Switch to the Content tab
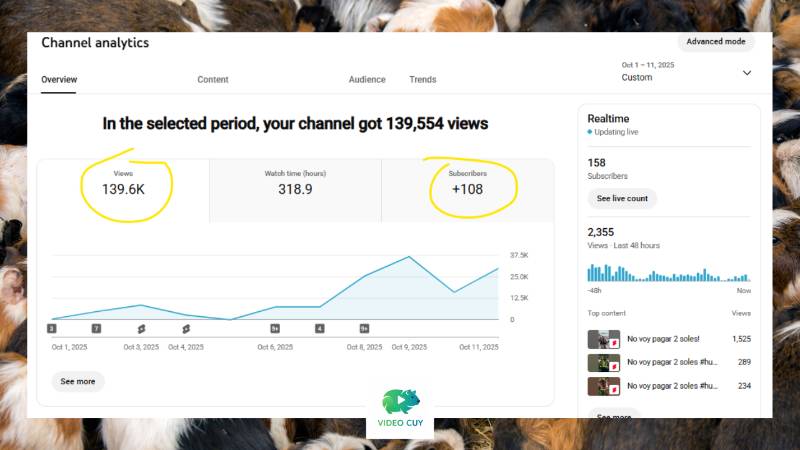The width and height of the screenshot is (800, 450). (x=213, y=79)
